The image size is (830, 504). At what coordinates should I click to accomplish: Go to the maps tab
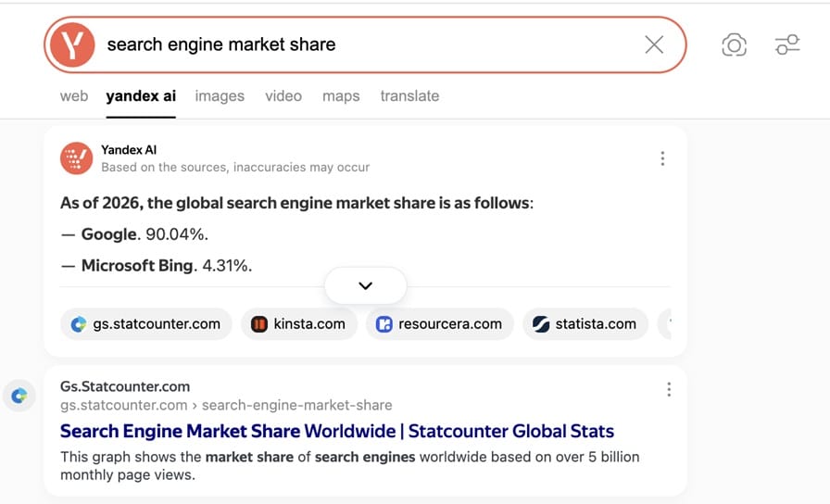coord(341,96)
